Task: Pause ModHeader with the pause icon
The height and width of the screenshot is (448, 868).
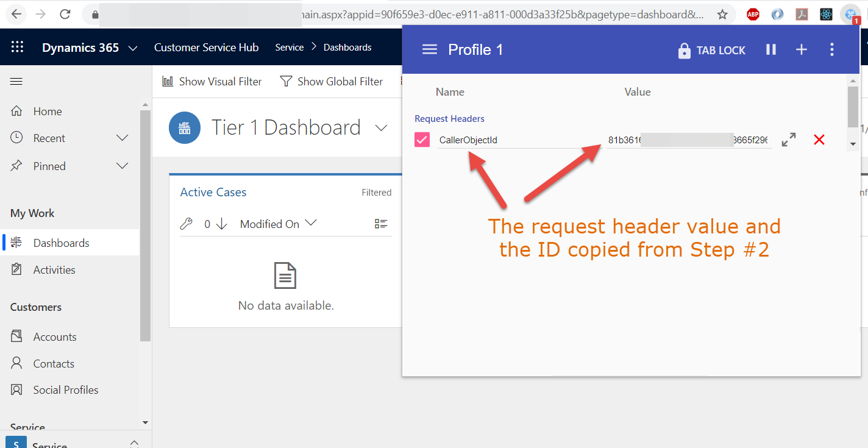Action: 771,49
